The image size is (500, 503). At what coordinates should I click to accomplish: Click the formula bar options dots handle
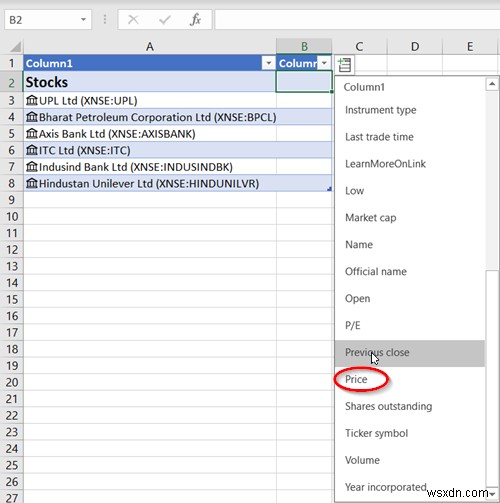coord(105,20)
